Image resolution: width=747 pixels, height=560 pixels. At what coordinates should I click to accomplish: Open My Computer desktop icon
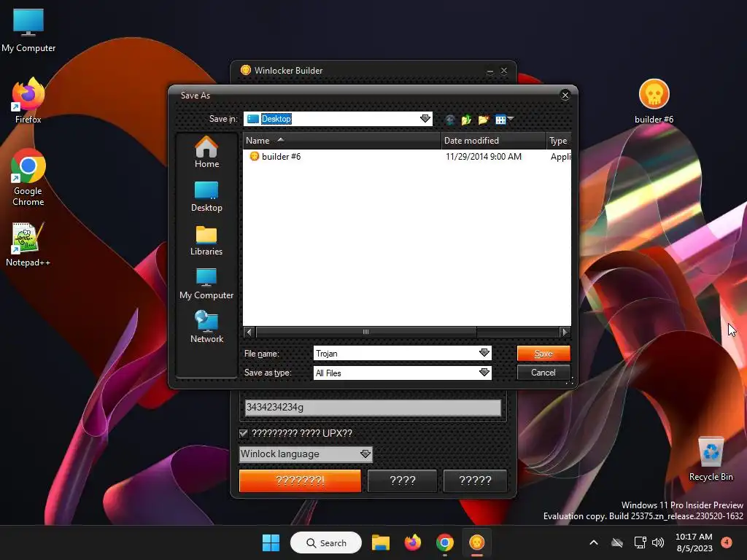(28, 30)
